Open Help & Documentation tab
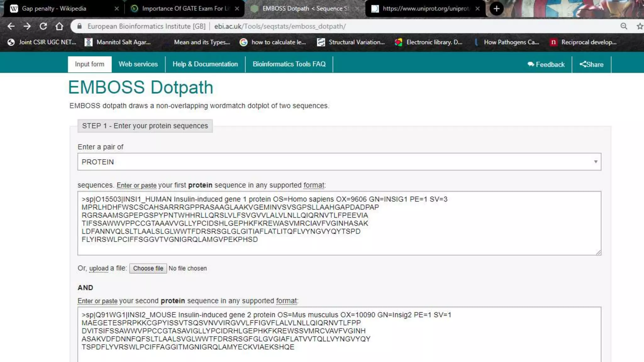The width and height of the screenshot is (644, 362). pyautogui.click(x=205, y=64)
